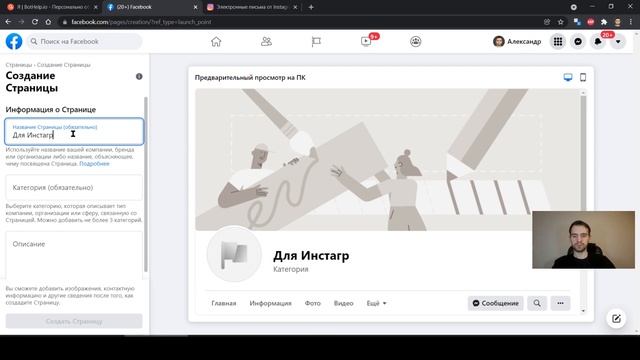Open the Facebook logo home link
Screen dimensions: 640x360
pos(14,41)
